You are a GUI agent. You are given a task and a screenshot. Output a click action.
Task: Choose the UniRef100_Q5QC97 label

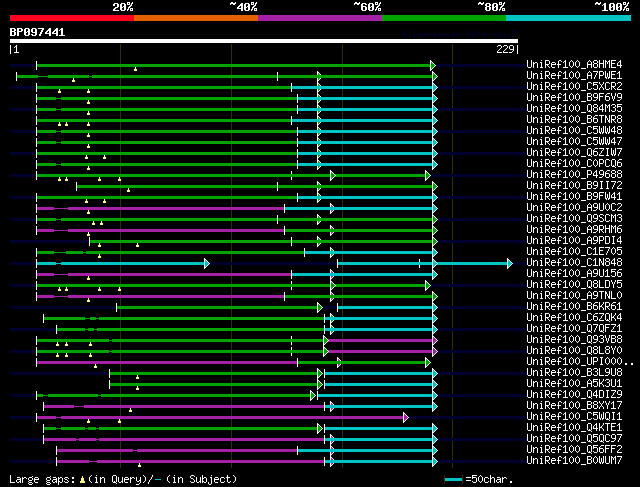[574, 439]
